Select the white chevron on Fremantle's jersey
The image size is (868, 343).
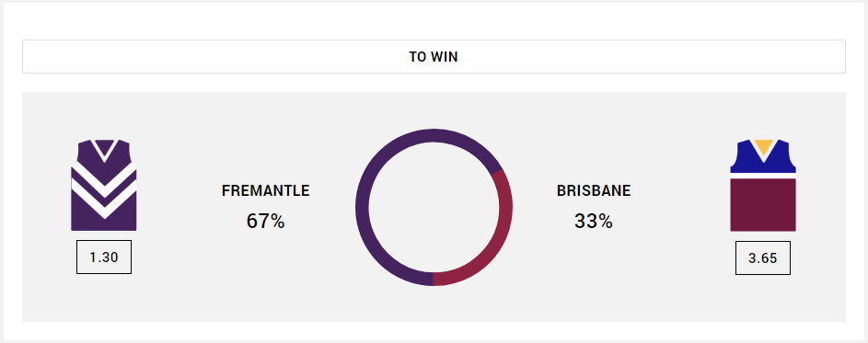pyautogui.click(x=103, y=189)
